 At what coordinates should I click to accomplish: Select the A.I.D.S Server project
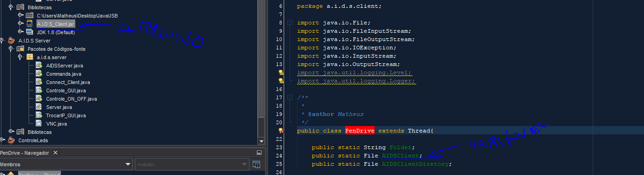click(x=34, y=40)
